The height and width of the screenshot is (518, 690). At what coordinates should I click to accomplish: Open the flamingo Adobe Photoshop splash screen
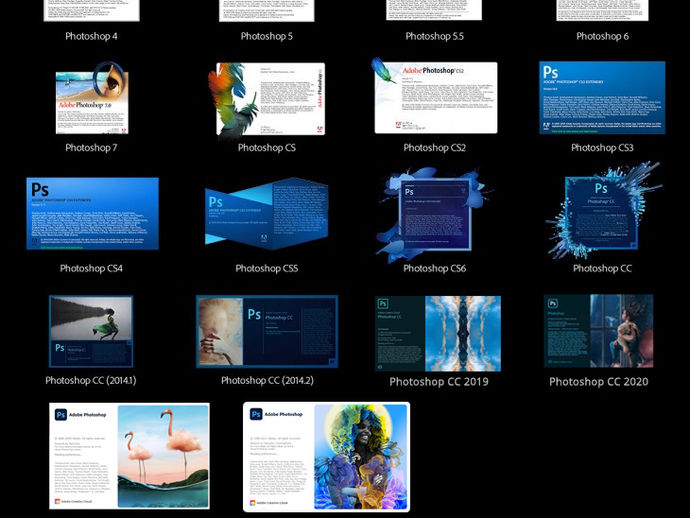[129, 456]
